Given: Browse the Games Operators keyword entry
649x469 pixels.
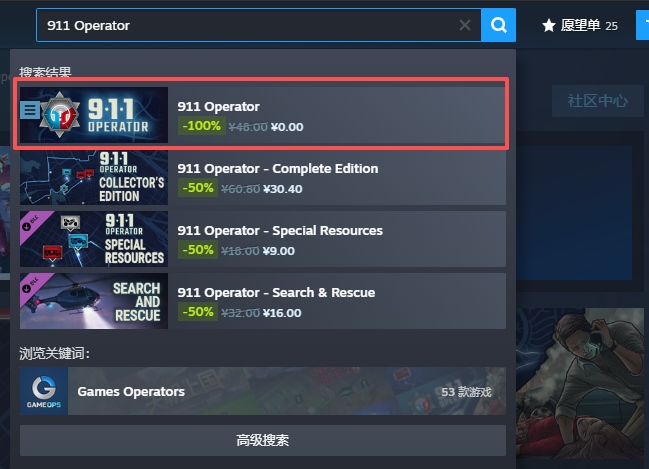Looking at the screenshot, I should 262,391.
